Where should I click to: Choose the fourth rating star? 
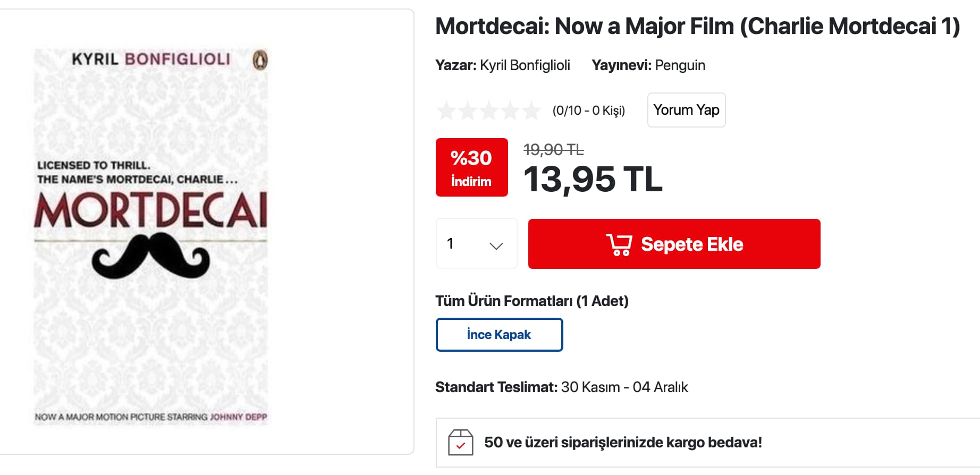[510, 111]
